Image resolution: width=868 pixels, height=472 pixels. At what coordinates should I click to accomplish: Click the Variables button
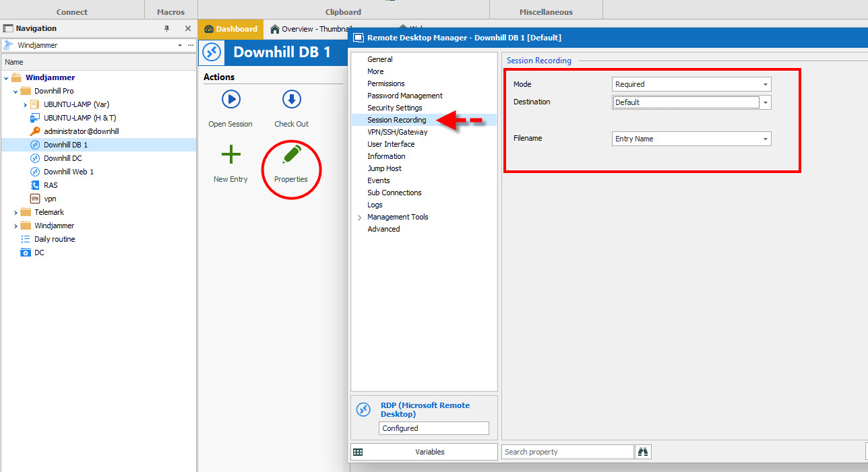tap(424, 452)
